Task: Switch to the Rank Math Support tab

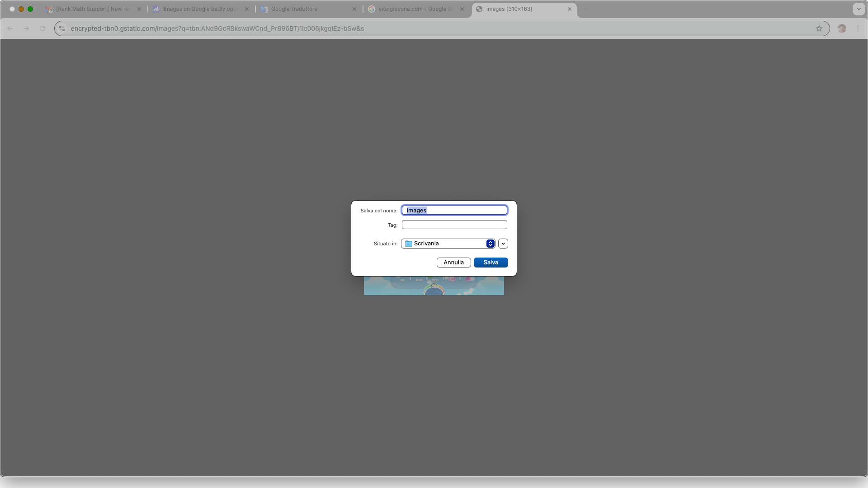Action: [x=93, y=9]
